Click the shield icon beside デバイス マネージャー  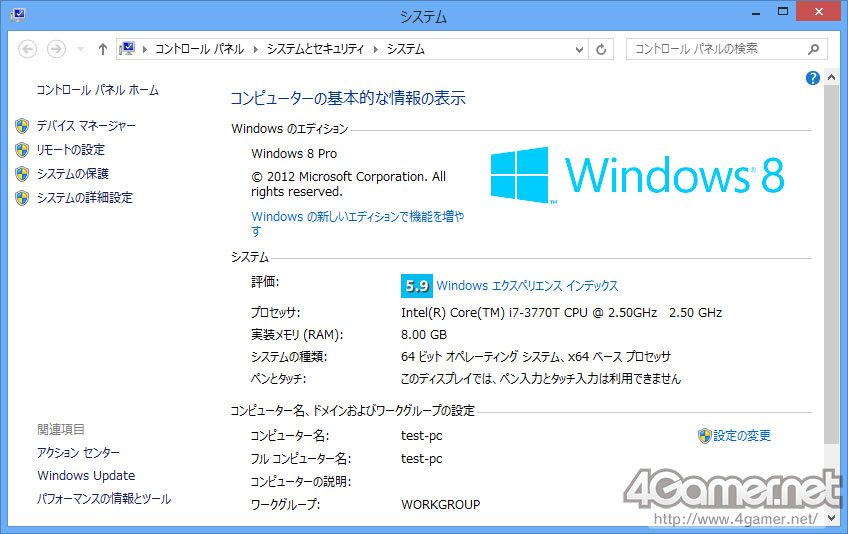22,126
